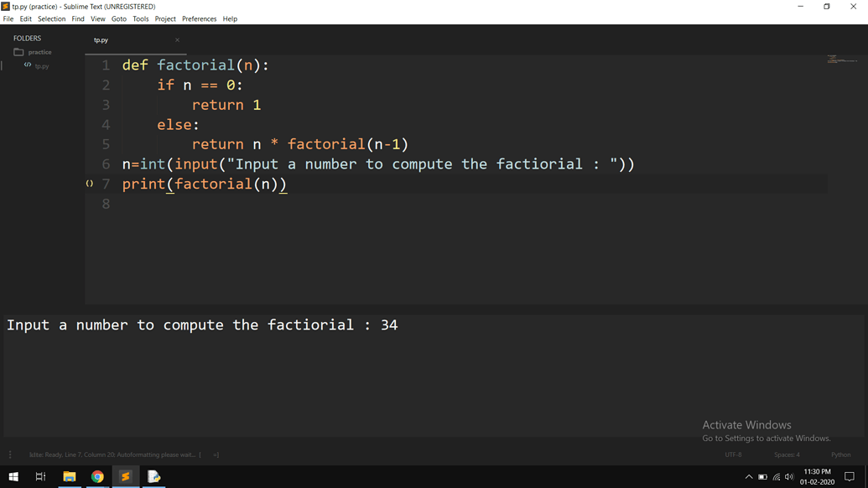Open the UTF-8 encoding selector
Screen dimensions: 868x488
click(733, 454)
